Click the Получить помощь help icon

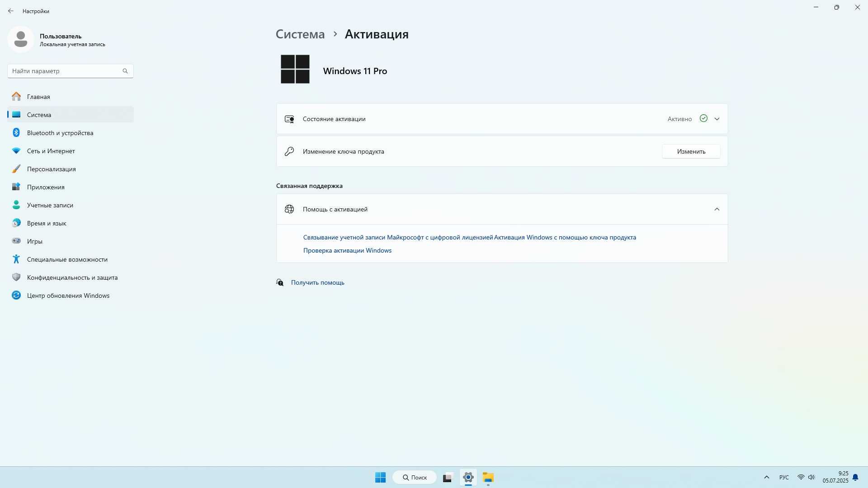280,282
